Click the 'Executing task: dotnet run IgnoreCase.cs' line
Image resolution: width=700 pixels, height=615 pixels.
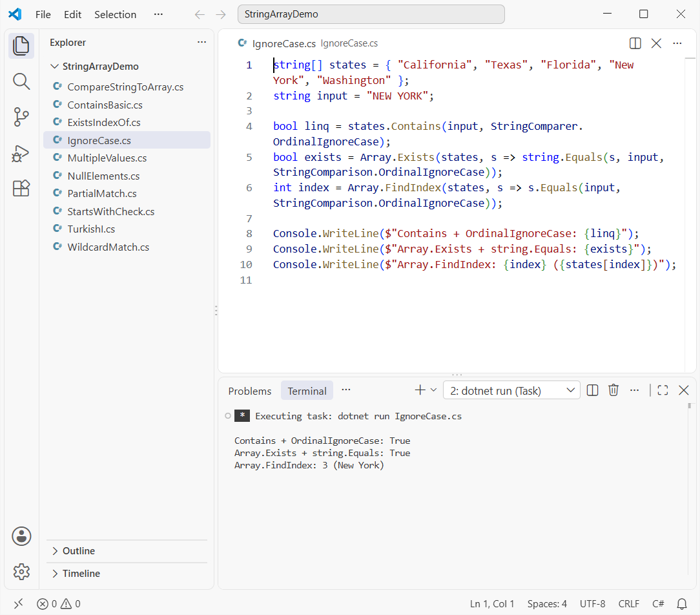[358, 416]
